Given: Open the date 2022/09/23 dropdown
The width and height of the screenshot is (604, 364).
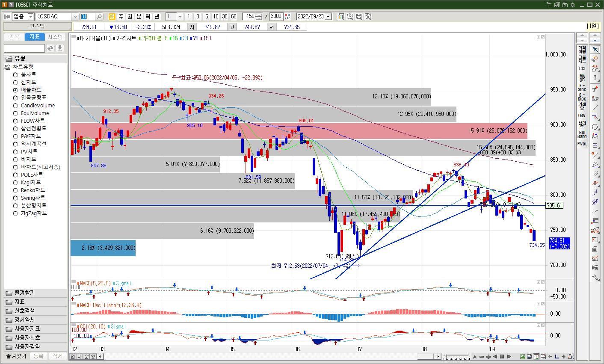Looking at the screenshot, I should click(x=328, y=17).
